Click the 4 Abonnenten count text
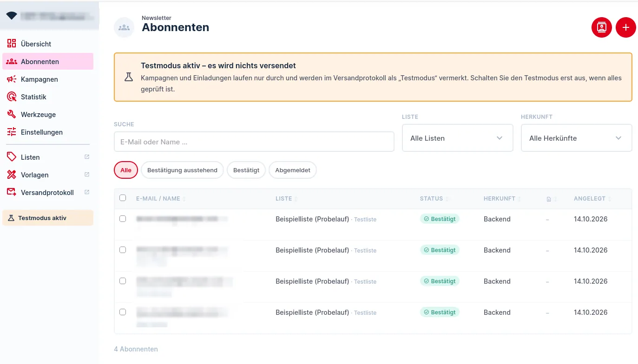Screen dimensions: 638x364 (x=136, y=349)
